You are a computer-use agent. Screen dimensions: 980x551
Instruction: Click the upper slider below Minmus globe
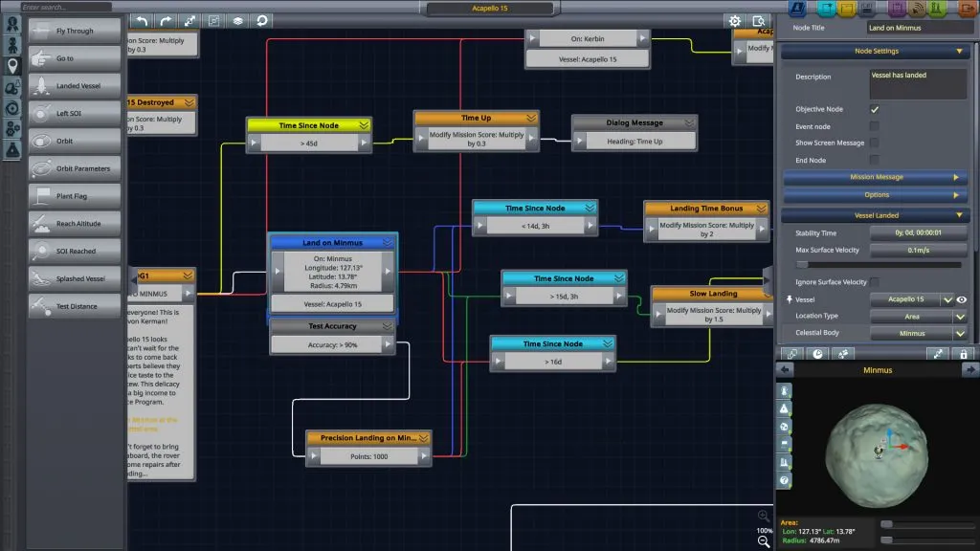(x=926, y=524)
